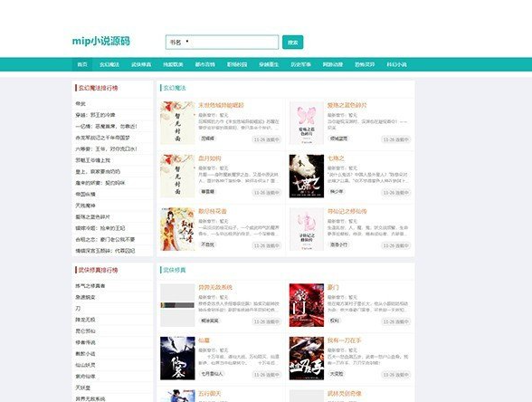Click the 11-26 连载中 badge for 血月如钩
This screenshot has width=532, height=402.
coord(267,193)
